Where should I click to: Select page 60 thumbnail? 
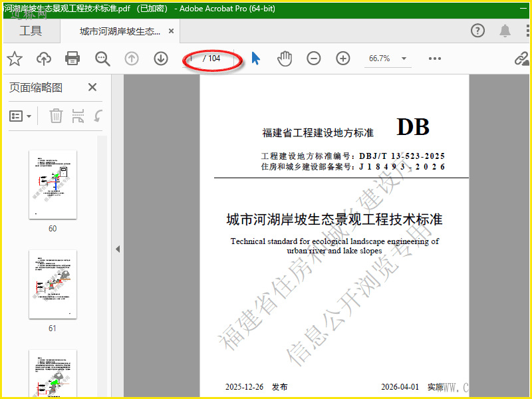coord(53,185)
